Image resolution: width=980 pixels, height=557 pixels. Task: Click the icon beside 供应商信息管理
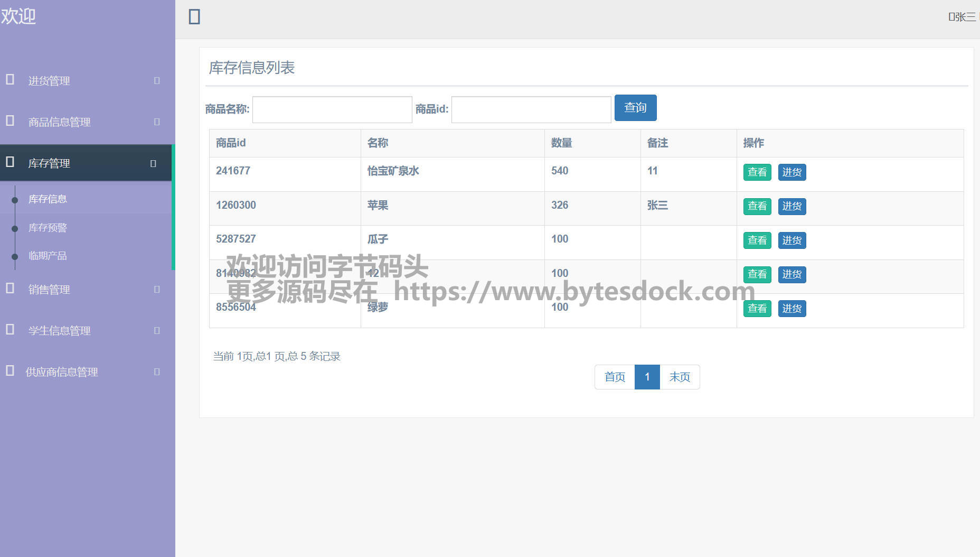click(10, 371)
